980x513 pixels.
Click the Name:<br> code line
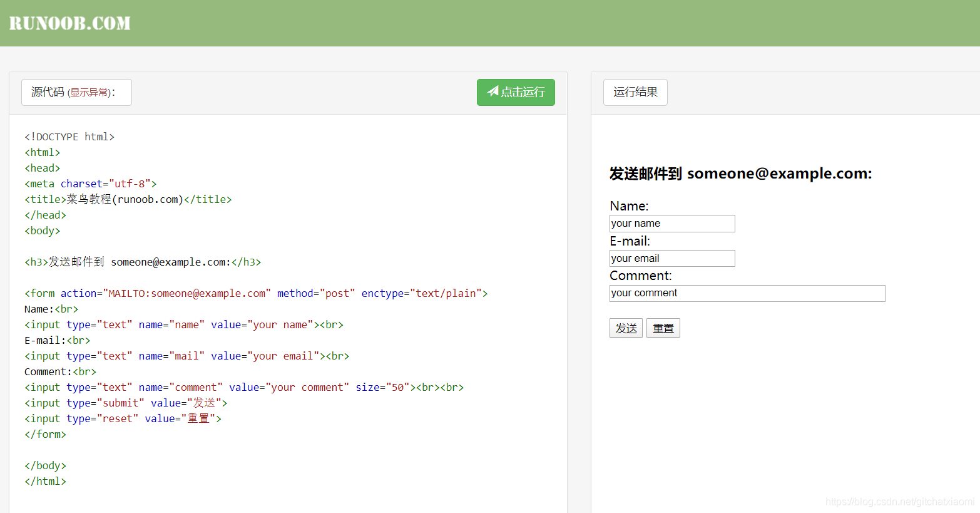[51, 309]
